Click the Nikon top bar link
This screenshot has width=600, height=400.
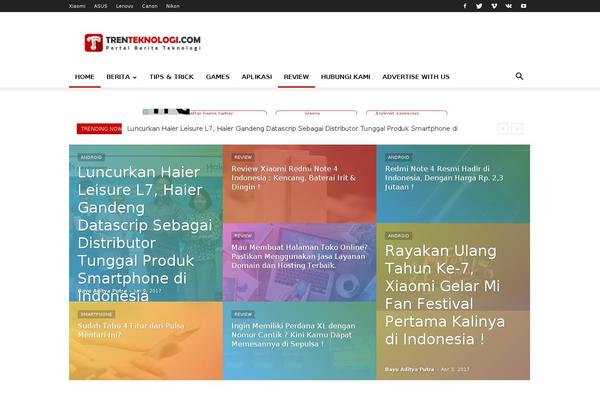click(173, 6)
